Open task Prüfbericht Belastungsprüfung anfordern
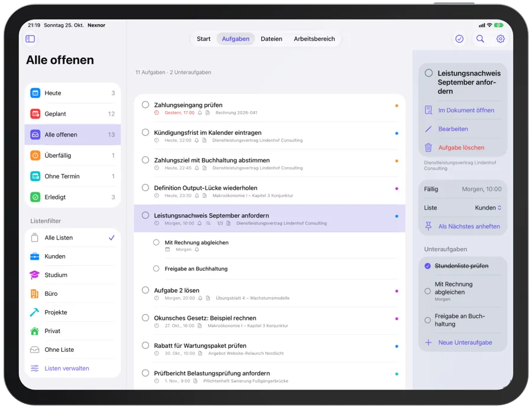Viewport: 532px width, 408px height. pos(270,377)
